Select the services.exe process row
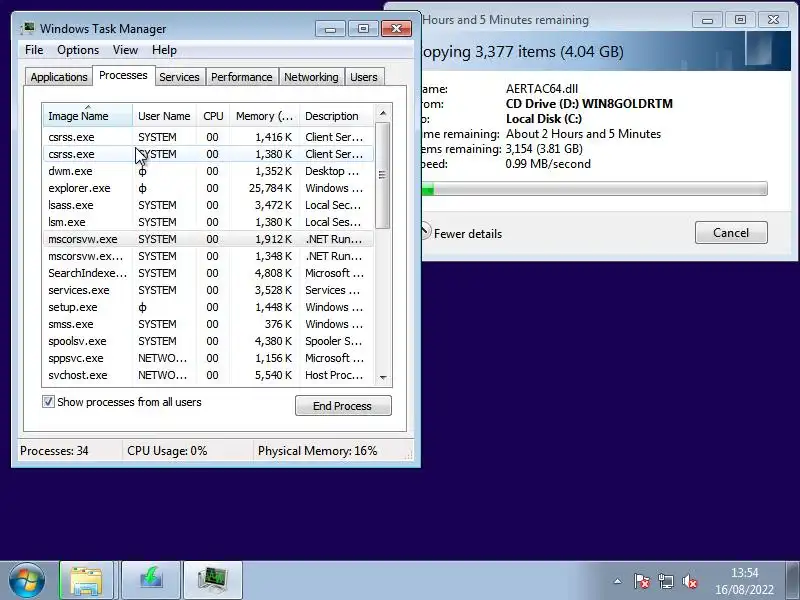800x600 pixels. click(208, 290)
